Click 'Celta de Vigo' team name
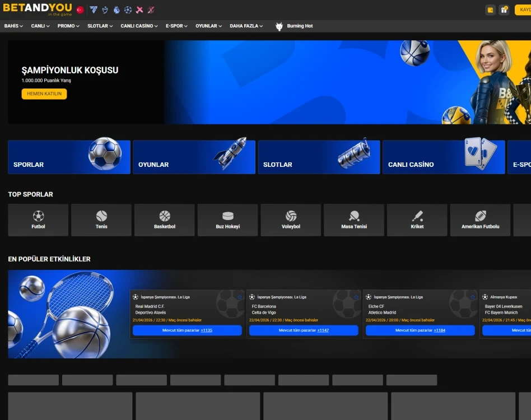Image resolution: width=531 pixels, height=420 pixels. point(264,312)
